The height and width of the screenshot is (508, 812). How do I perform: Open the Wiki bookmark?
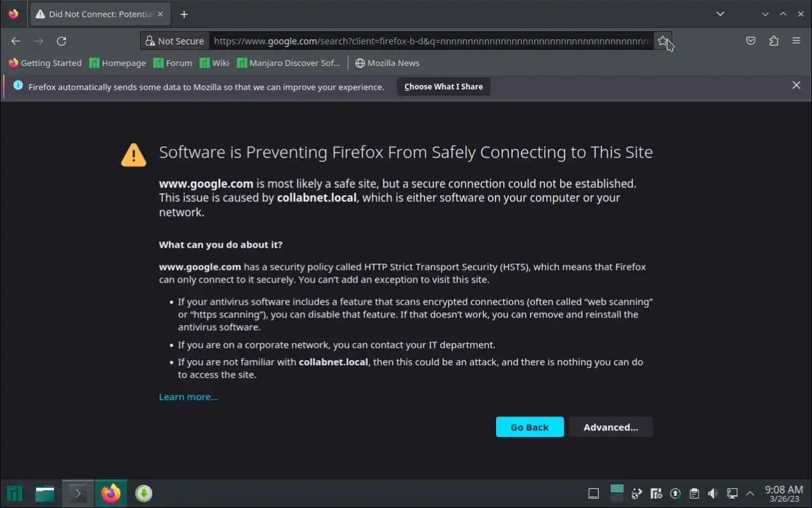click(214, 63)
